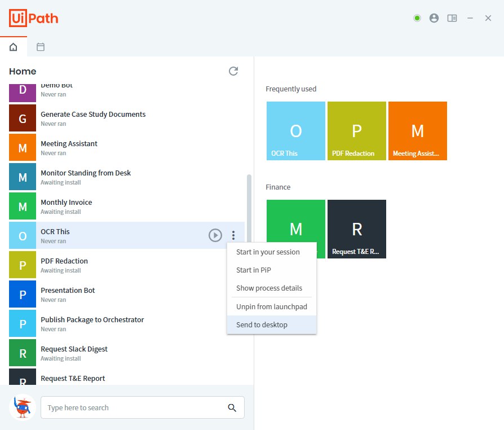504x430 pixels.
Task: Launch the OCR This launchpad tile
Action: click(296, 131)
